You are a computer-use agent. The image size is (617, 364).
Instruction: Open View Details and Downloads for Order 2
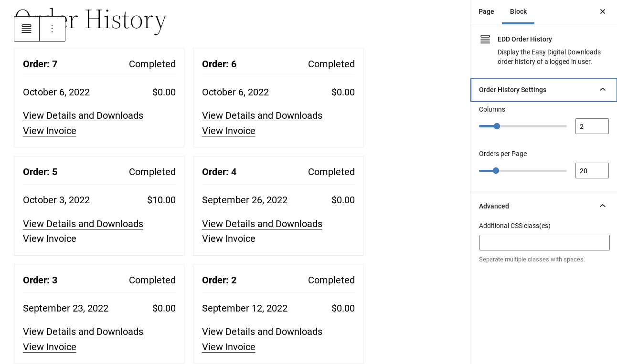coord(262,332)
